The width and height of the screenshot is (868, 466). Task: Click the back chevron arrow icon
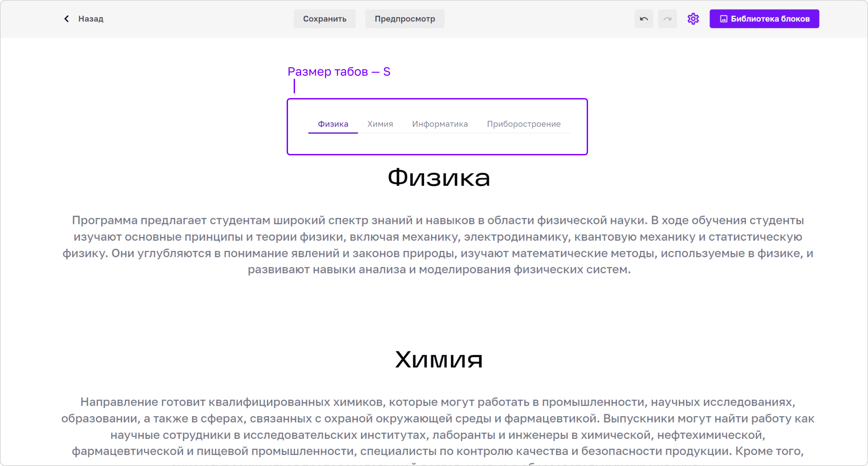(x=67, y=19)
